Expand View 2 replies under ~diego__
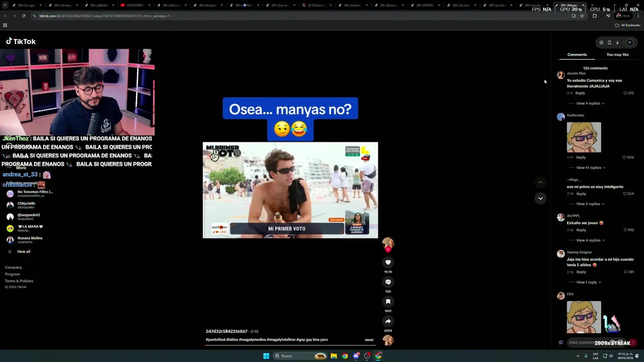 tap(590, 204)
